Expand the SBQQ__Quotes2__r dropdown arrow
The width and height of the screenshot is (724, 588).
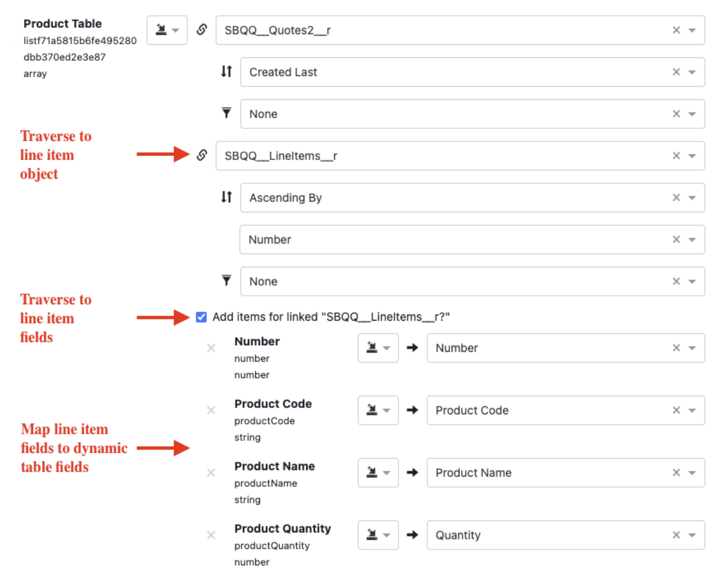(x=692, y=31)
